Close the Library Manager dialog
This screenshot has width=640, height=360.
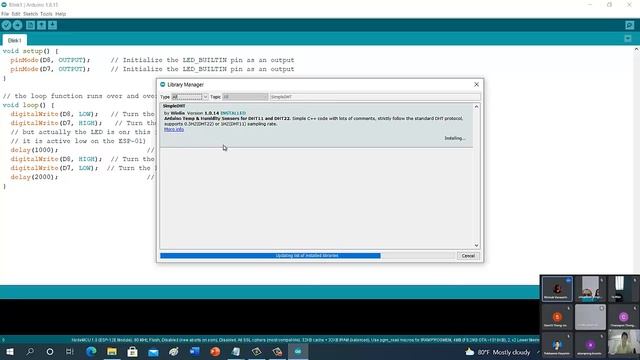[476, 84]
